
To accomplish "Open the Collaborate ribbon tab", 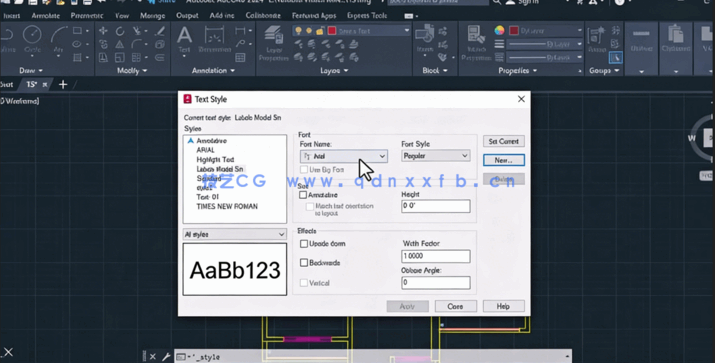I will [x=263, y=16].
